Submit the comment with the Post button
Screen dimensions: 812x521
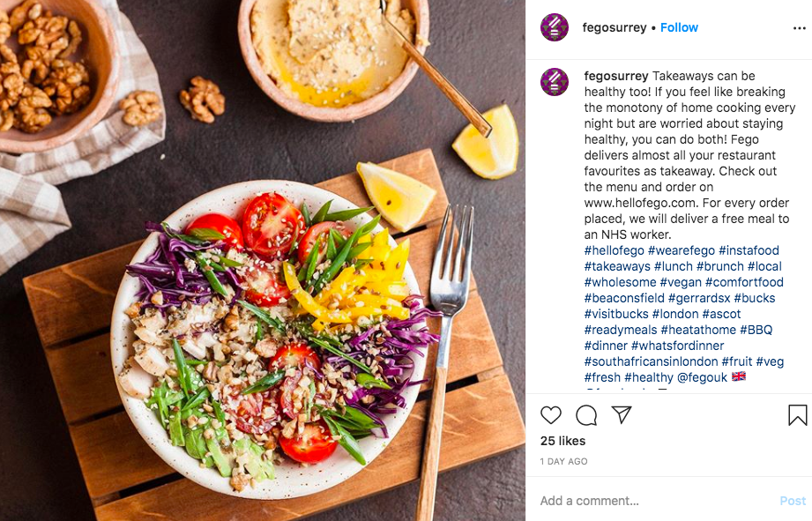coord(793,501)
